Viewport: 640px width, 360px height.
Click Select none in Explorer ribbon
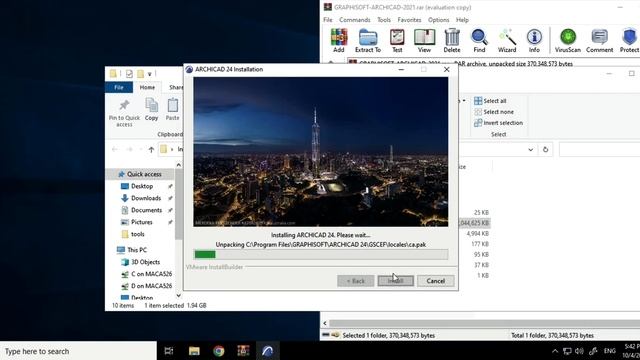click(494, 112)
